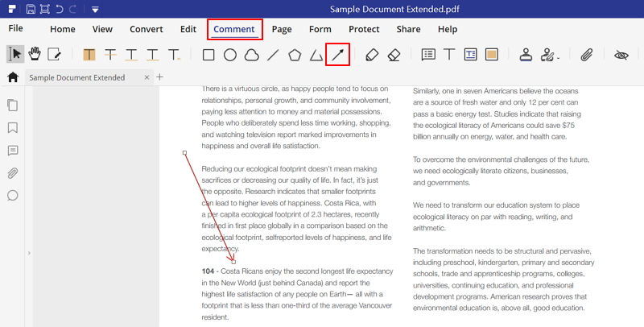644x327 pixels.
Task: Choose the Edit annotation tool
Action: click(x=54, y=54)
